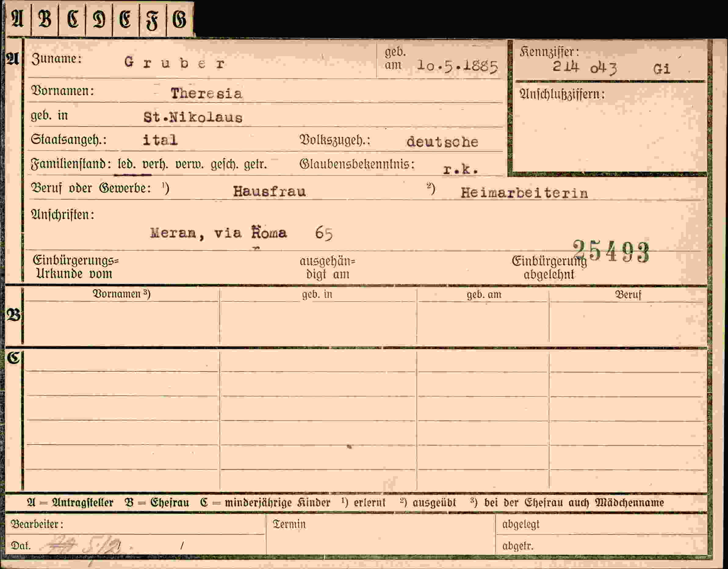The width and height of the screenshot is (728, 569).
Task: Click the 'abgelegt' label
Action: coord(521,525)
